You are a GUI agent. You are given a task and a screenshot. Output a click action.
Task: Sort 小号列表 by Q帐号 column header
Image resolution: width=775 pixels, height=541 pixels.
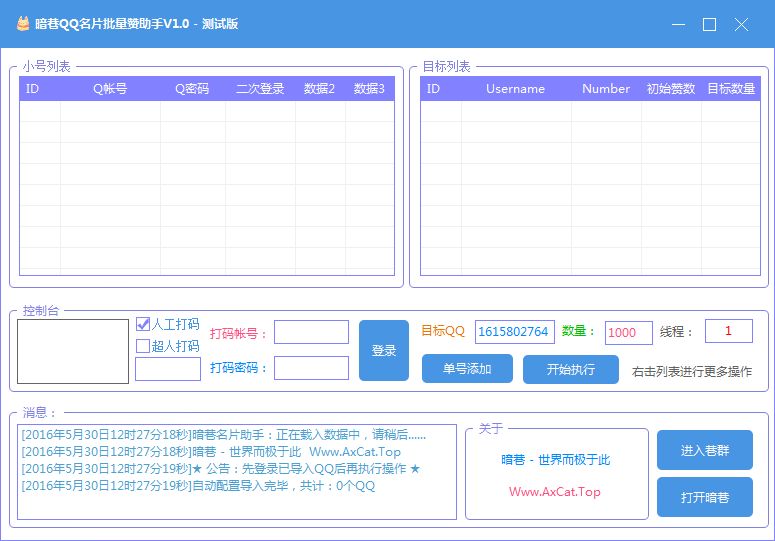110,89
